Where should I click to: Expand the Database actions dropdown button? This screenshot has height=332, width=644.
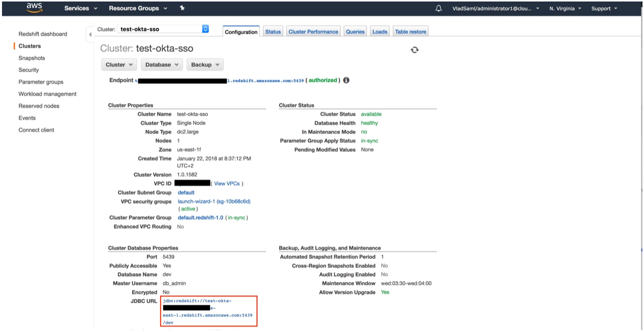coord(162,65)
